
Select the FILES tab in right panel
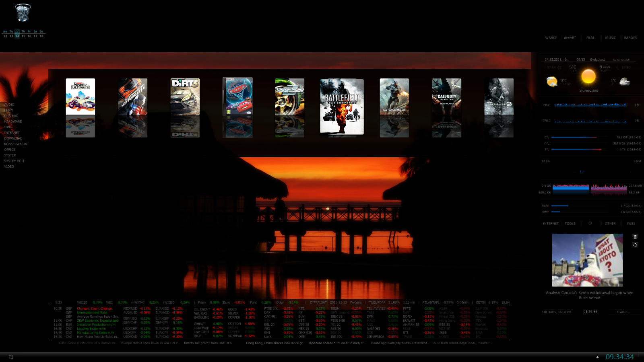[x=631, y=224]
